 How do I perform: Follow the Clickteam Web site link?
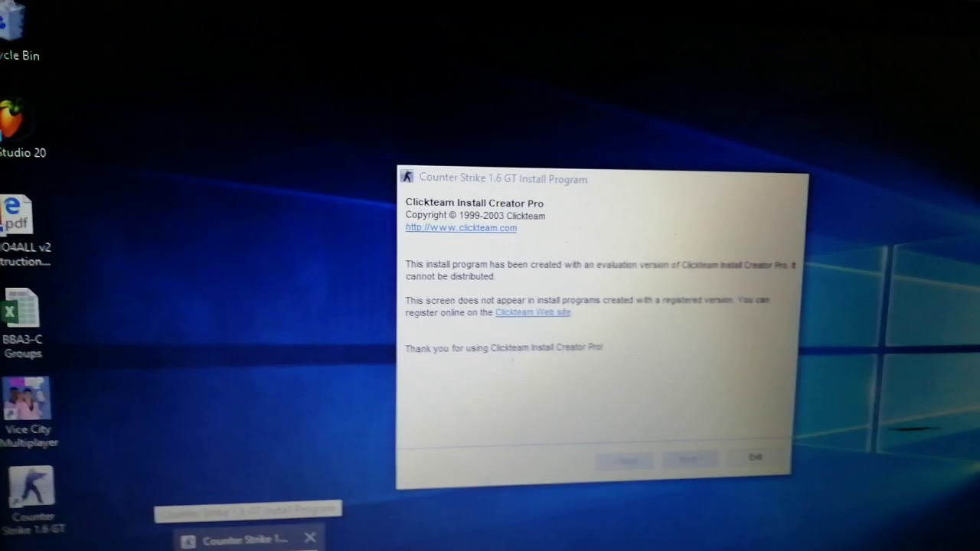click(x=533, y=312)
